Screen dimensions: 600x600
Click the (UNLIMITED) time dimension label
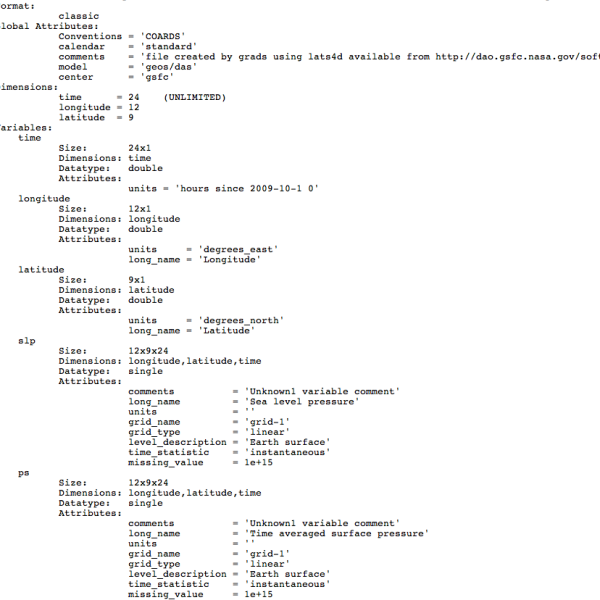click(x=195, y=97)
